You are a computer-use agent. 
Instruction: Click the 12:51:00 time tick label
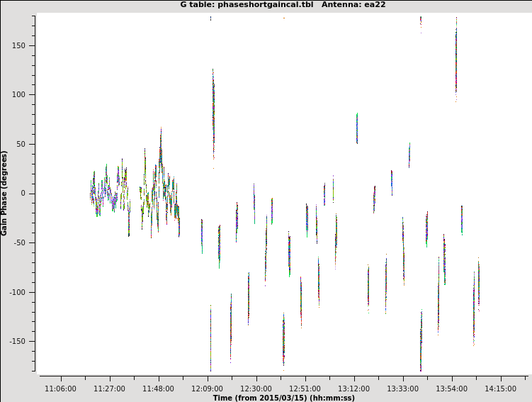tap(305, 389)
